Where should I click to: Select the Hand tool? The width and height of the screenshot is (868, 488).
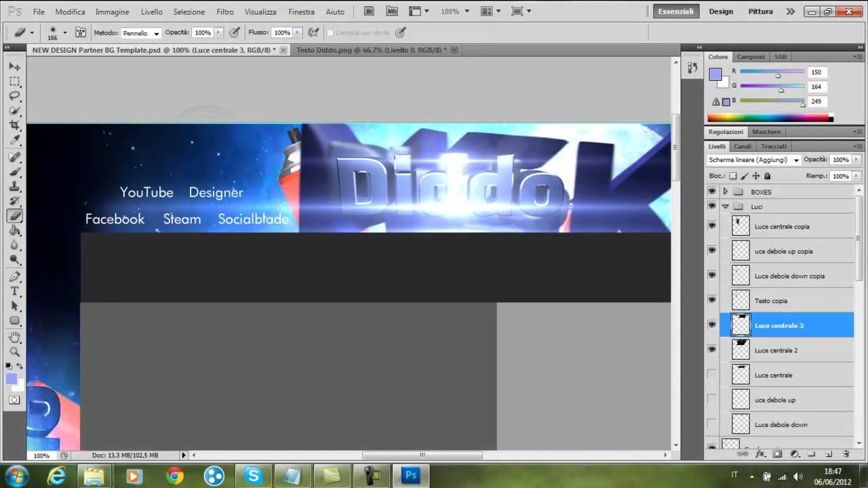click(15, 338)
